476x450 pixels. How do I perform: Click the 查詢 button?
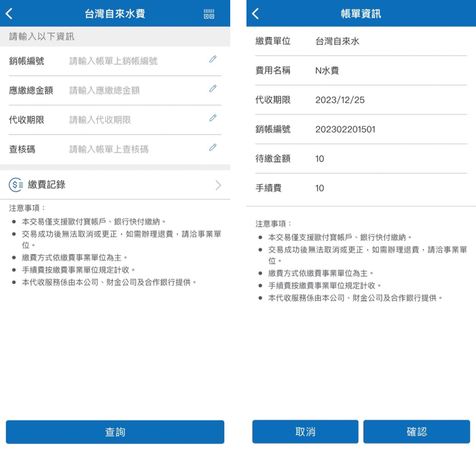(115, 432)
